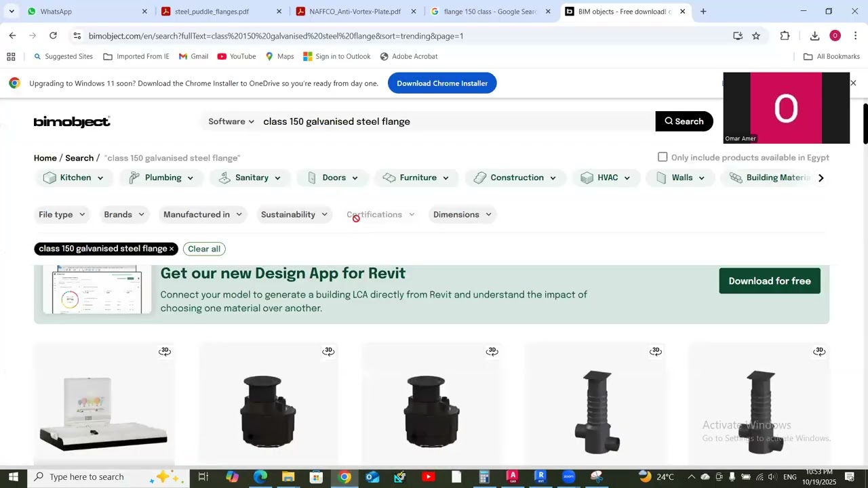Click the install app icon in address bar

coord(738,36)
